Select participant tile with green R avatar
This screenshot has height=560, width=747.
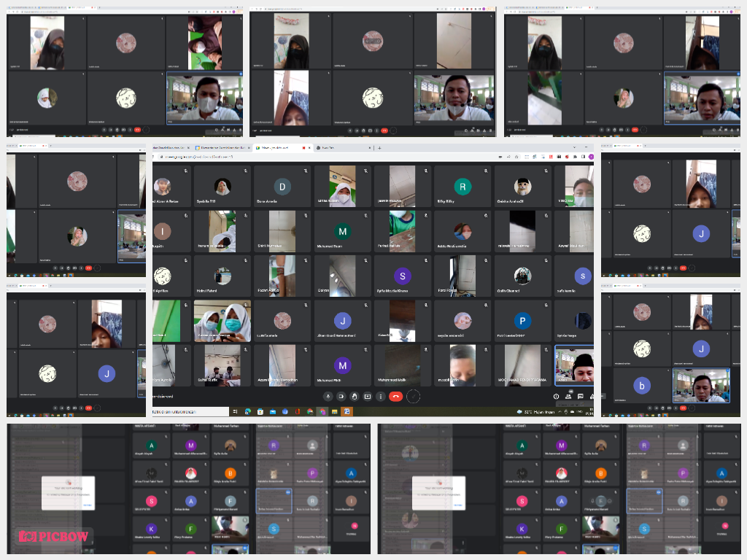point(462,186)
